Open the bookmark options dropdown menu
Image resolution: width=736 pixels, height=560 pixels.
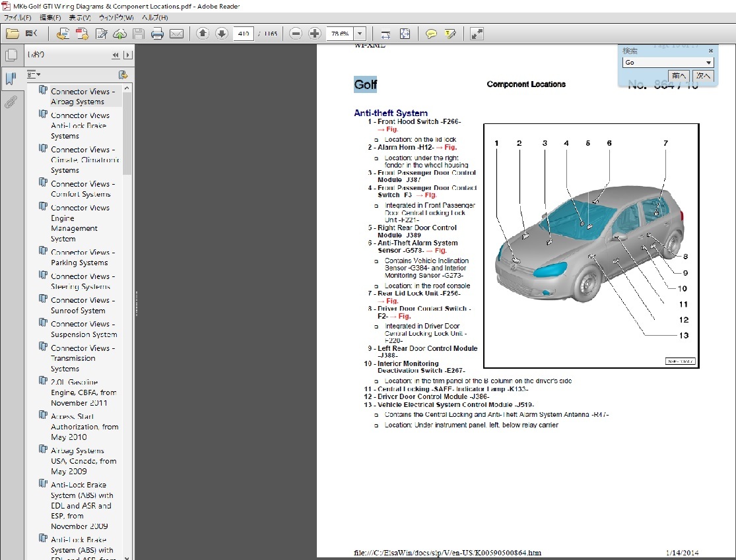tap(34, 75)
